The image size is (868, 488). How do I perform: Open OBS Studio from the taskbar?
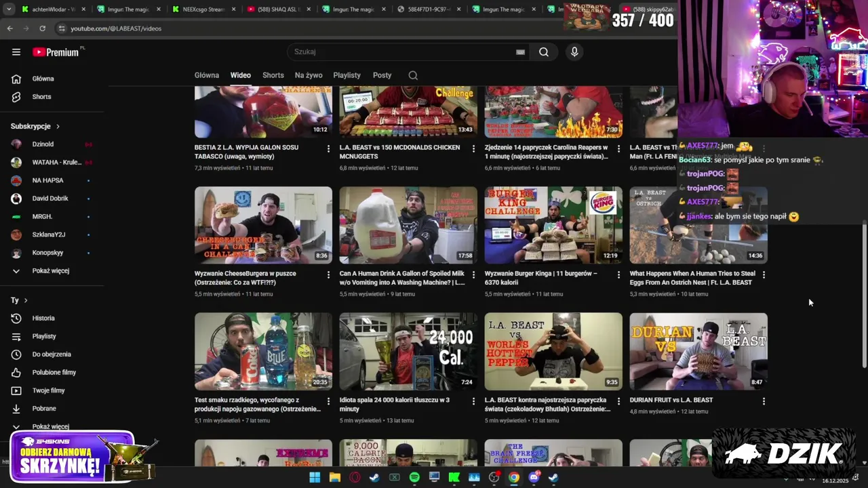coord(494,477)
